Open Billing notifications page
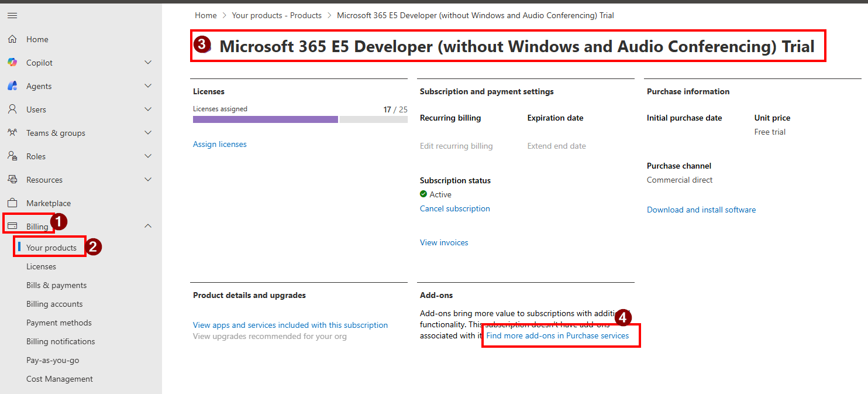This screenshot has width=868, height=394. 61,341
